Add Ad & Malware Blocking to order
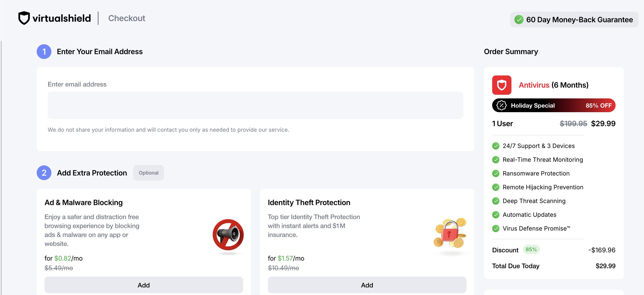The image size is (644, 295). pyautogui.click(x=144, y=285)
